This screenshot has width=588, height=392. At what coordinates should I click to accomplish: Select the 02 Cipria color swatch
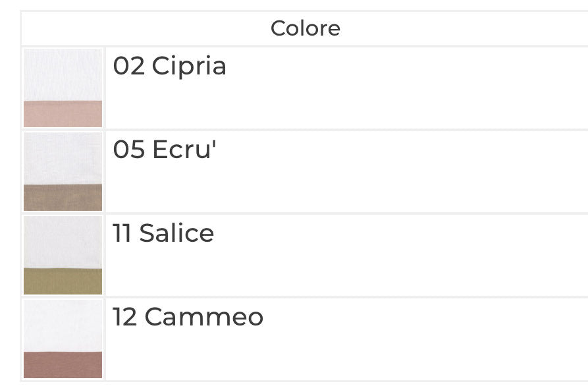tap(63, 88)
